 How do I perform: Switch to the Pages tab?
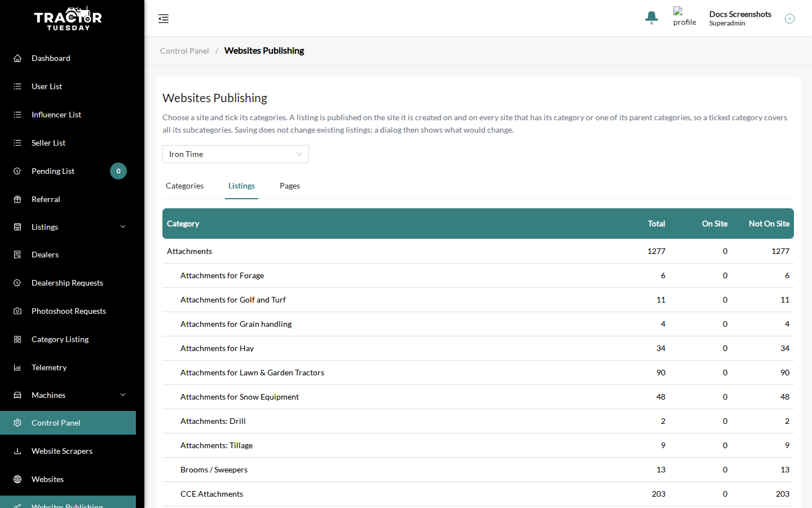point(290,186)
